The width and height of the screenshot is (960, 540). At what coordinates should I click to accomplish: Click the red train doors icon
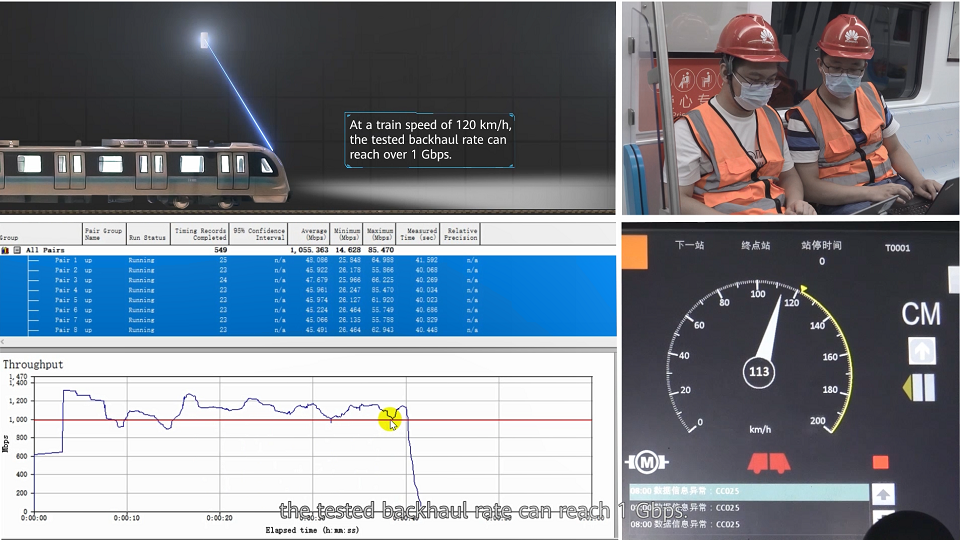[769, 463]
